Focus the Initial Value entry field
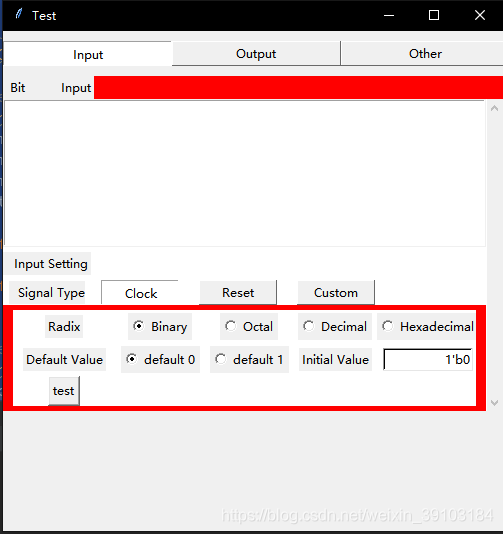 [428, 360]
